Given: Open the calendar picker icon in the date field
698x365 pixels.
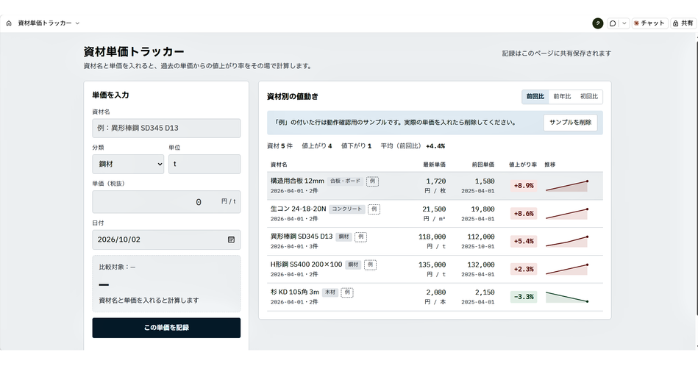Looking at the screenshot, I should pos(231,239).
